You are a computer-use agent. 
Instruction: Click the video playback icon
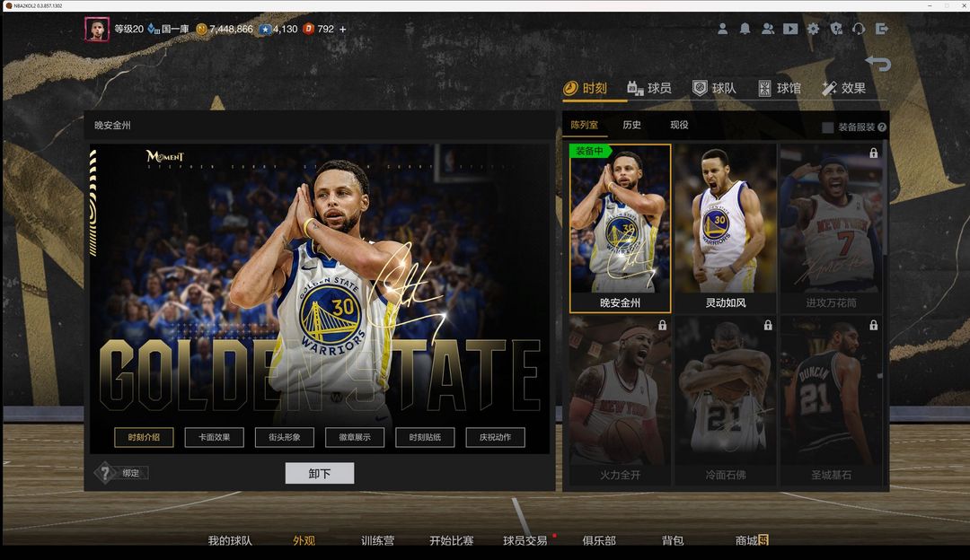point(790,29)
